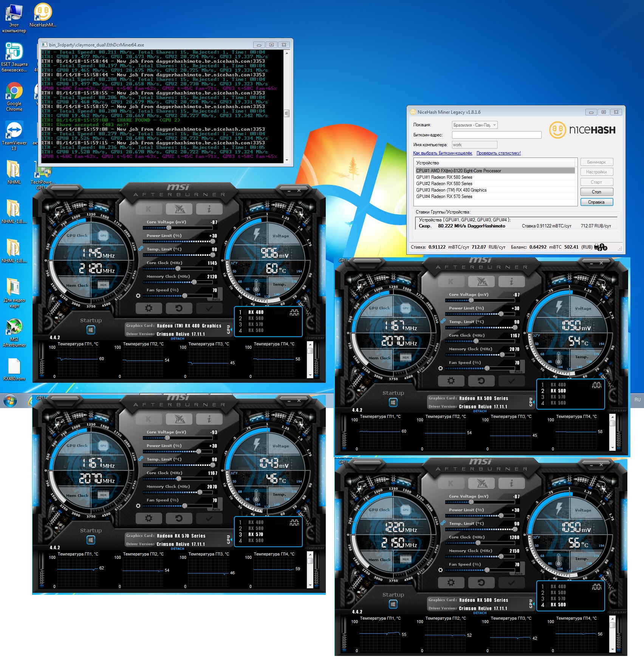Apply checkmark in RX 480 Afterburner window

[x=209, y=308]
